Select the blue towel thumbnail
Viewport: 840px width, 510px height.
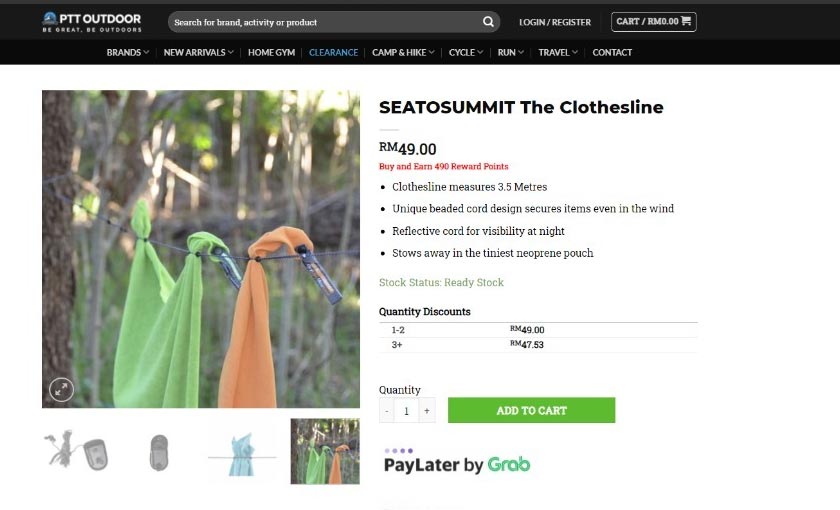point(242,452)
